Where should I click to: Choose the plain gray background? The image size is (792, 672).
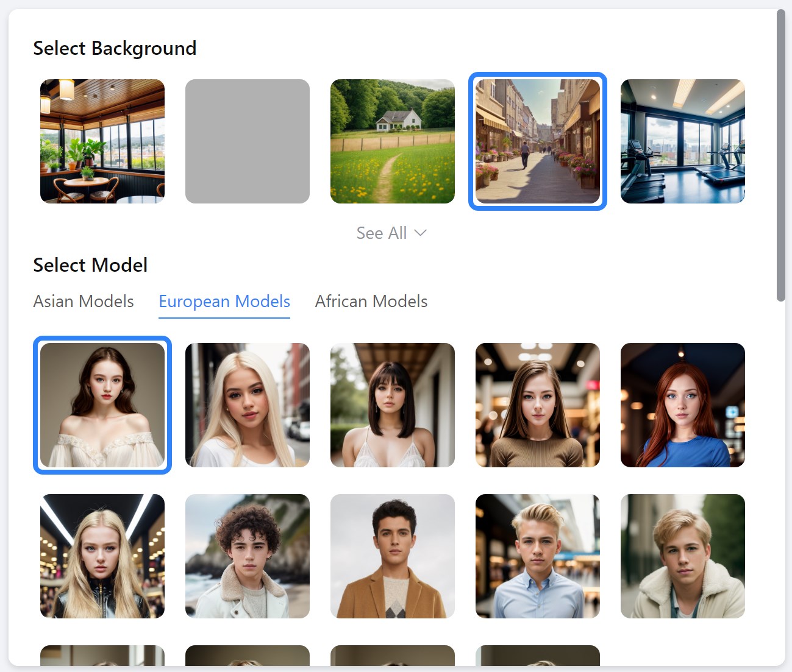click(248, 141)
